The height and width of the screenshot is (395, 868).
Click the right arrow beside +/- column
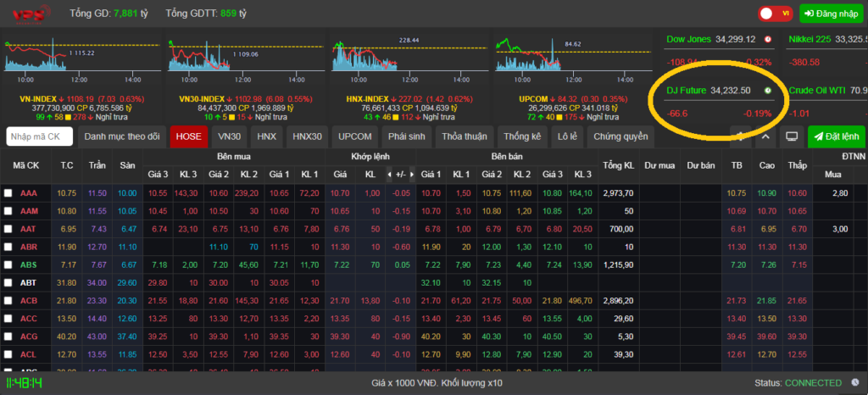[x=411, y=175]
